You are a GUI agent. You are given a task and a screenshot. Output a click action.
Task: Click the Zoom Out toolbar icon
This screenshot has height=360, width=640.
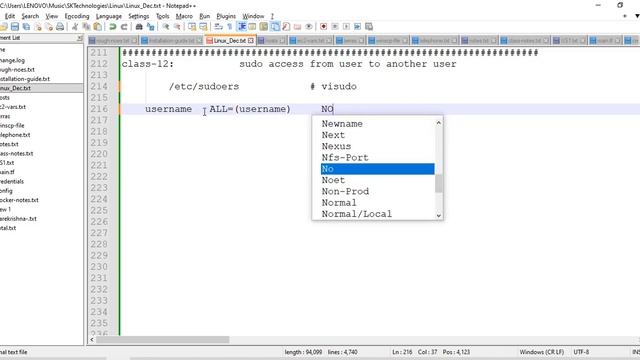[177, 27]
